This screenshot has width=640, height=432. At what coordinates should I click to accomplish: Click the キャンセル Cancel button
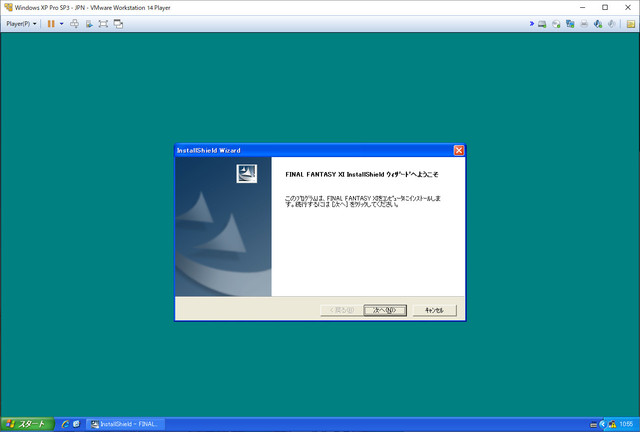click(434, 310)
